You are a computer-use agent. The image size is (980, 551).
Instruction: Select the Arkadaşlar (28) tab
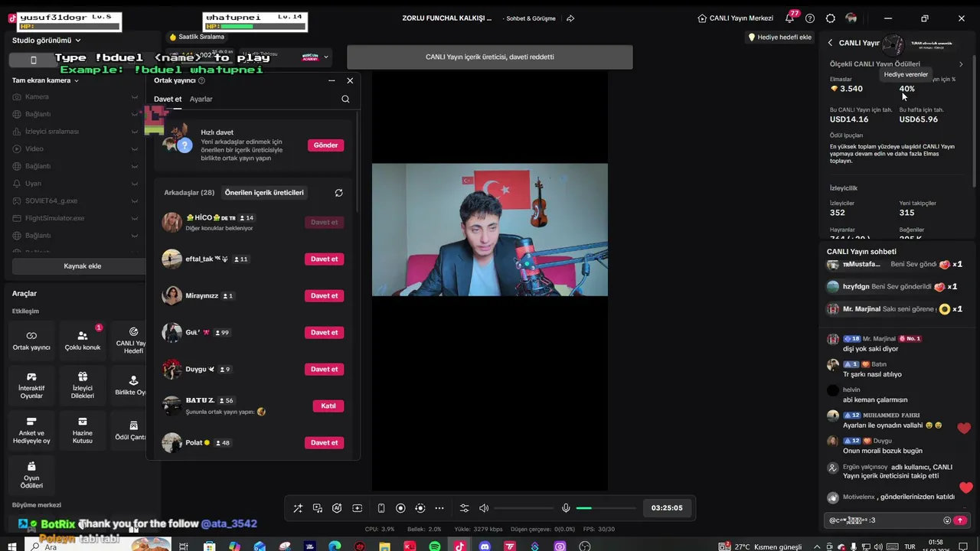(x=189, y=193)
